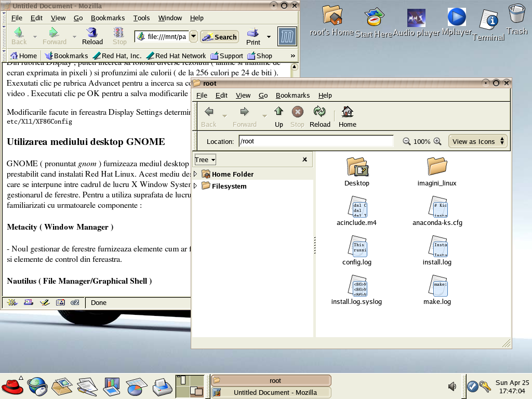The width and height of the screenshot is (532, 399).
Task: Click the Mozilla page scrollbar up arrow
Action: (295, 67)
